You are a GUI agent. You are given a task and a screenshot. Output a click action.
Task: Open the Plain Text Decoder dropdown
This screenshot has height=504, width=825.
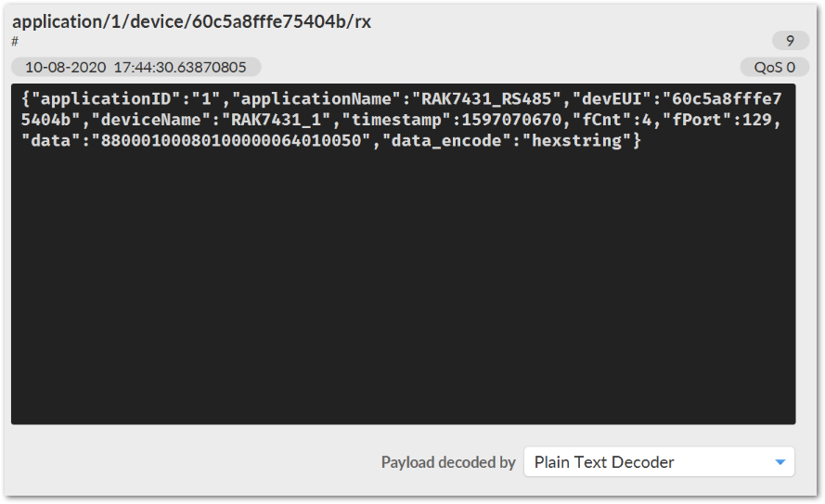[x=659, y=462]
